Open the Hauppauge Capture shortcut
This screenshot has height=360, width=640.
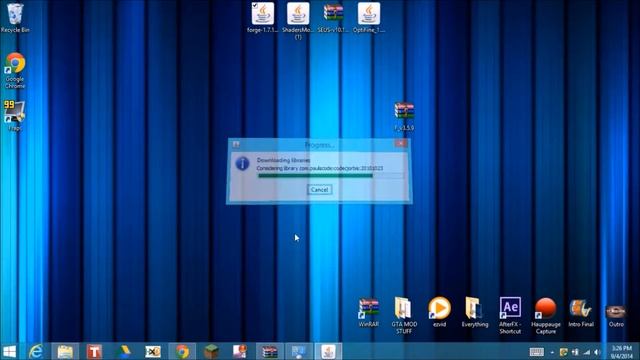[x=546, y=316]
